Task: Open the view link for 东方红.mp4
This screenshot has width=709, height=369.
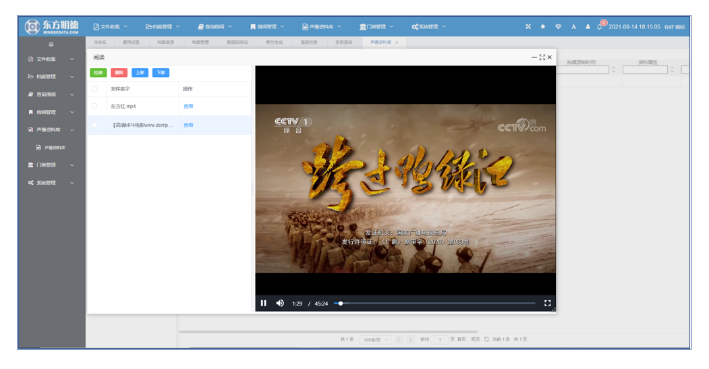Action: tap(188, 106)
